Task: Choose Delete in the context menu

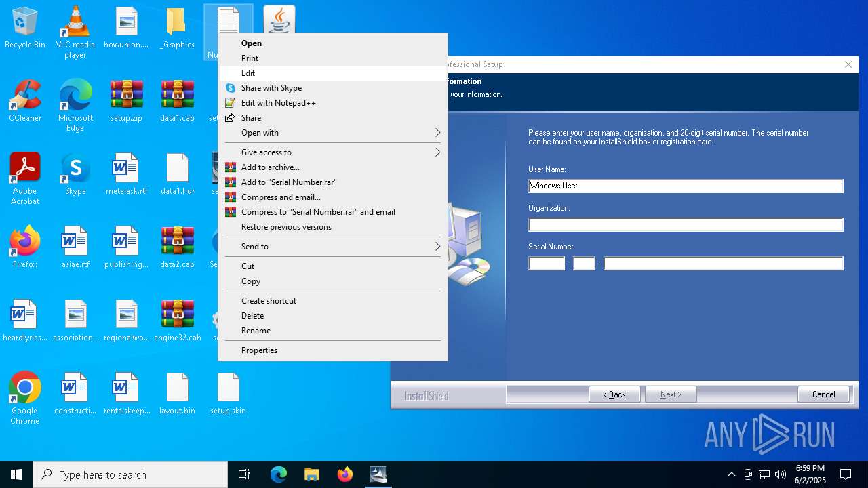Action: click(x=332, y=316)
